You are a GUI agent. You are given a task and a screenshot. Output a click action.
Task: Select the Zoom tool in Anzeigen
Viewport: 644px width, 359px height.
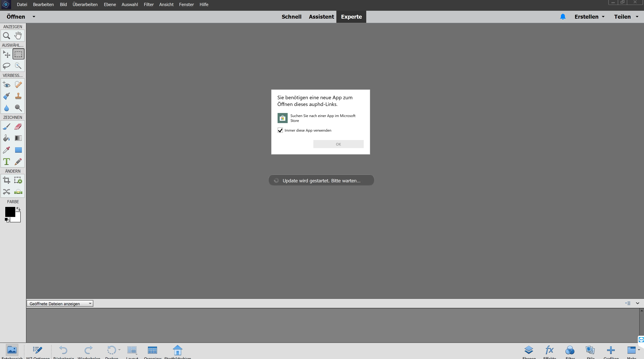7,36
